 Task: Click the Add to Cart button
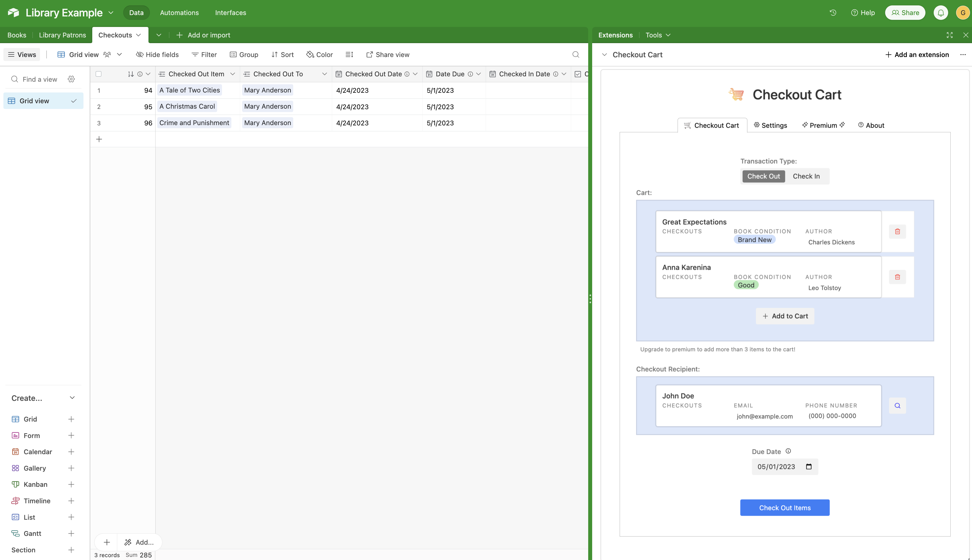point(785,316)
